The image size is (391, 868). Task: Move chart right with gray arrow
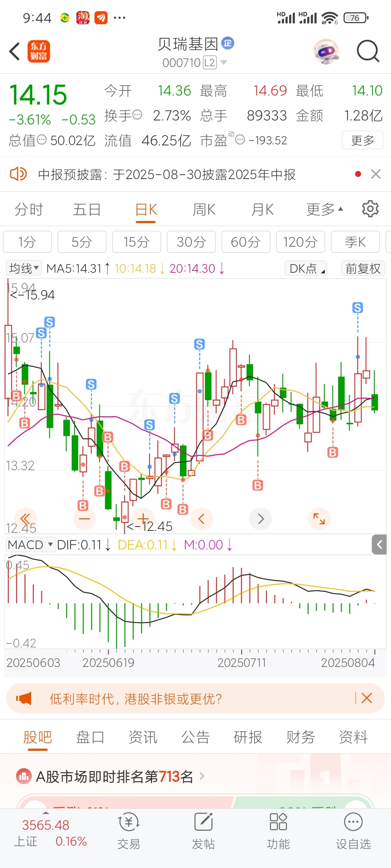[x=260, y=519]
